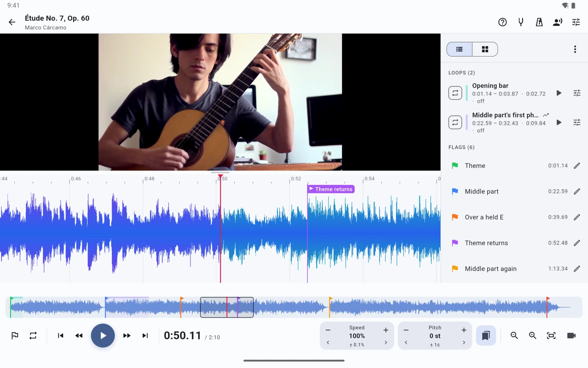Edit the Middle part again flag
The height and width of the screenshot is (368, 588).
click(x=577, y=269)
